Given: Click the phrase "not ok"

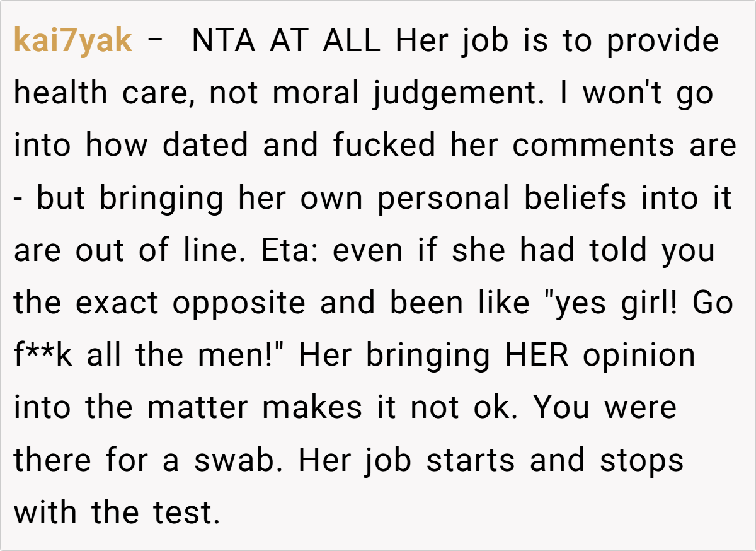Looking at the screenshot, I should click(466, 407).
